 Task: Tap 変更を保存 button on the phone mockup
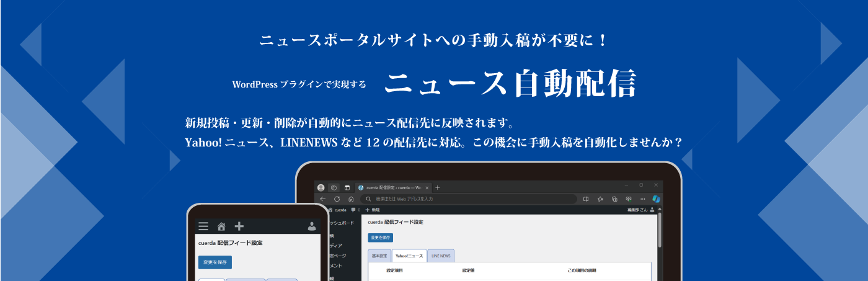215,262
